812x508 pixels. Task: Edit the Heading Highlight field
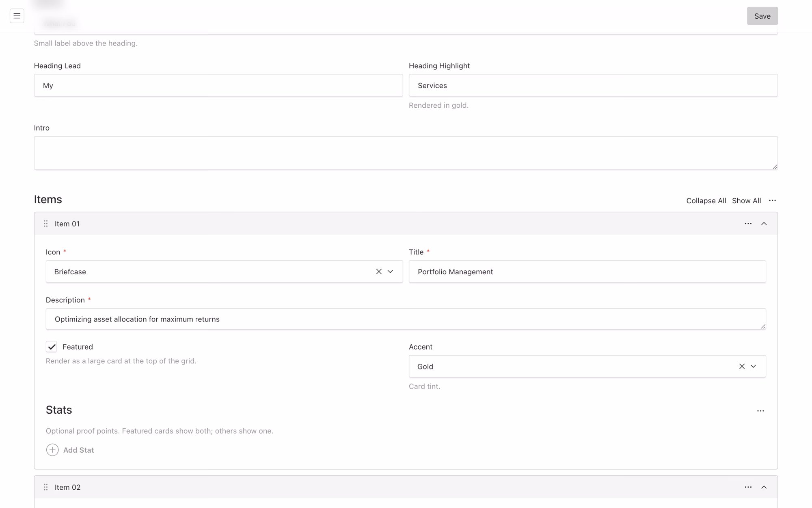(593, 85)
